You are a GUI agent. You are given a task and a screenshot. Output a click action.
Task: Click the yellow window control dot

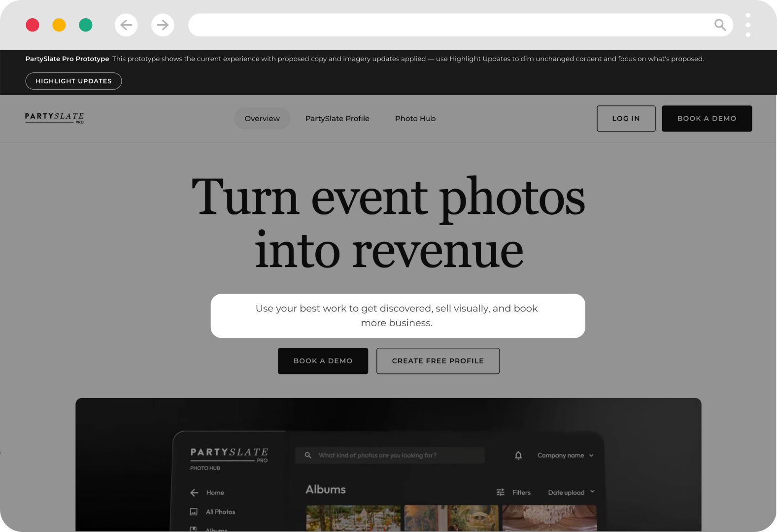(x=59, y=25)
